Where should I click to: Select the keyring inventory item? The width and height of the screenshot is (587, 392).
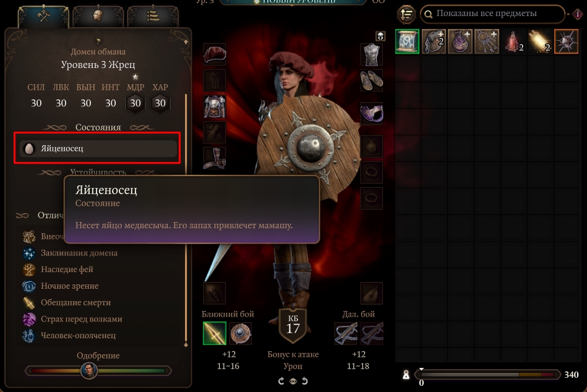pyautogui.click(x=487, y=41)
